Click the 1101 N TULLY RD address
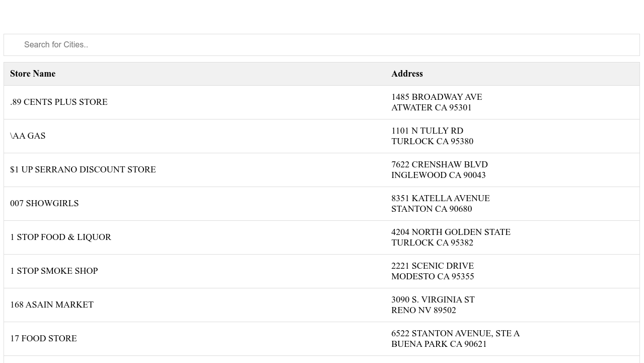The height and width of the screenshot is (363, 644). point(427,131)
